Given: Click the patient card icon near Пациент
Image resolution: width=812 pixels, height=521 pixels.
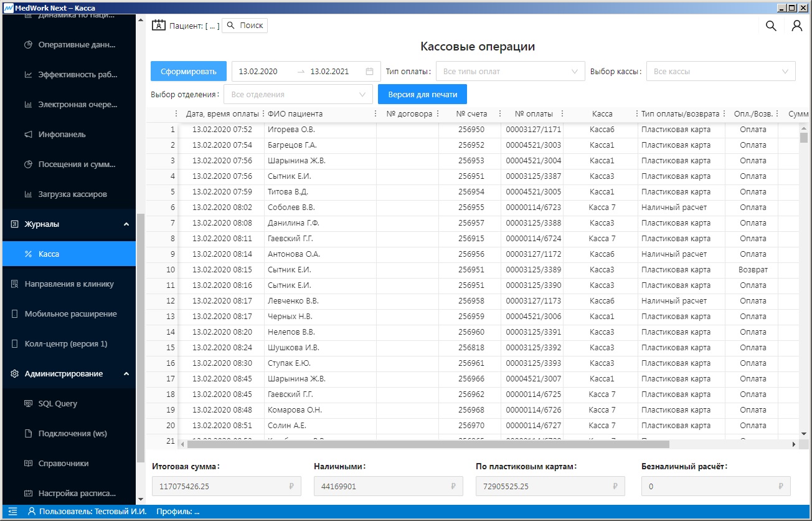Looking at the screenshot, I should (x=159, y=26).
